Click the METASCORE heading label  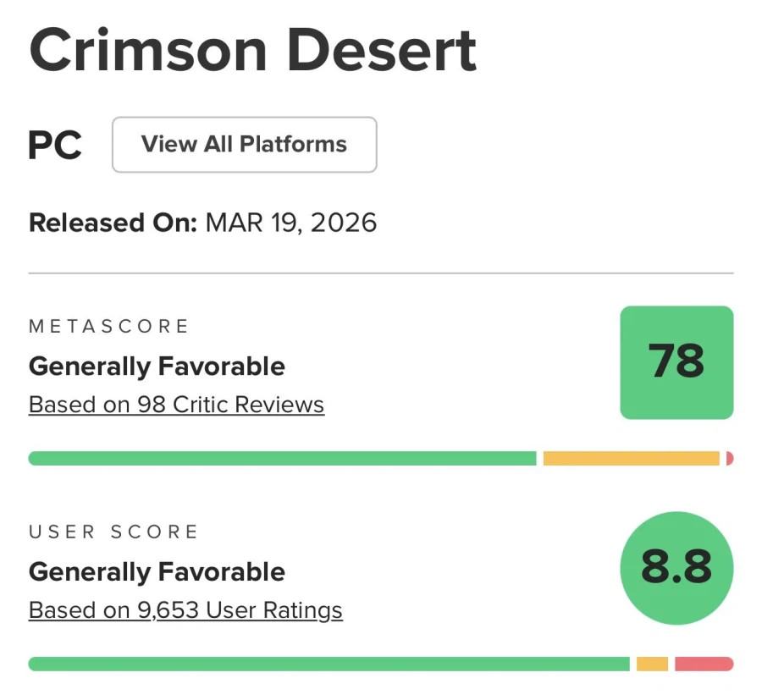109,327
